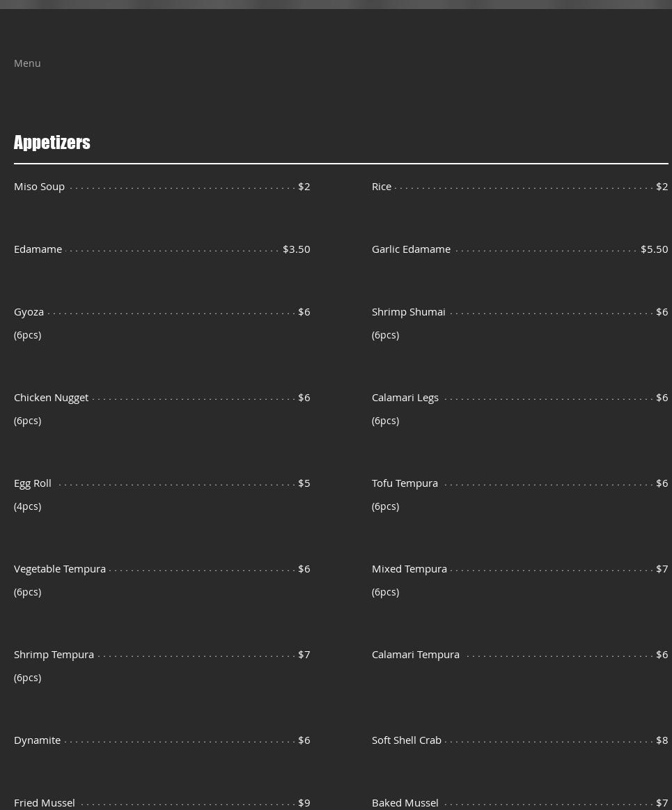Select Tofu Tempura item

405,483
